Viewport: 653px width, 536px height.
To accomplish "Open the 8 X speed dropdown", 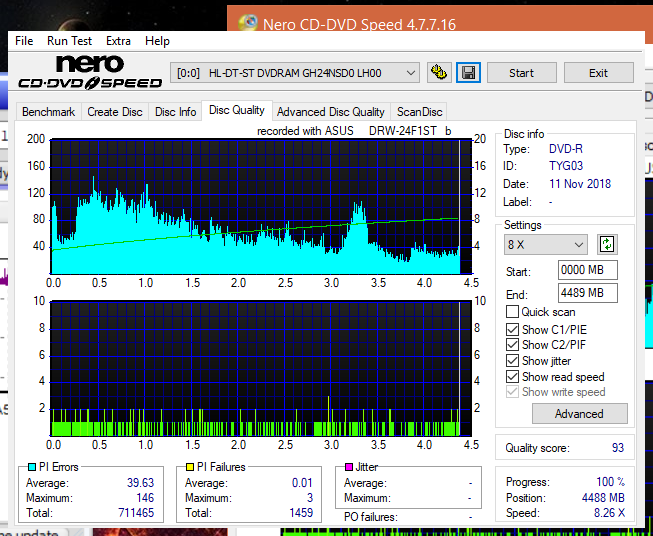I will 546,244.
